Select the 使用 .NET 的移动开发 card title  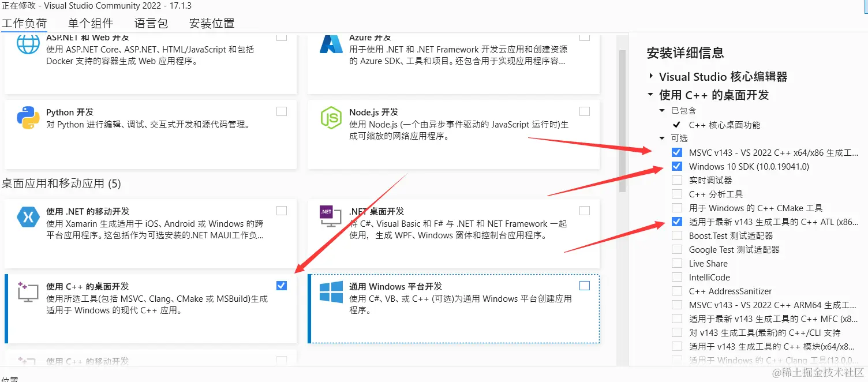pos(88,211)
